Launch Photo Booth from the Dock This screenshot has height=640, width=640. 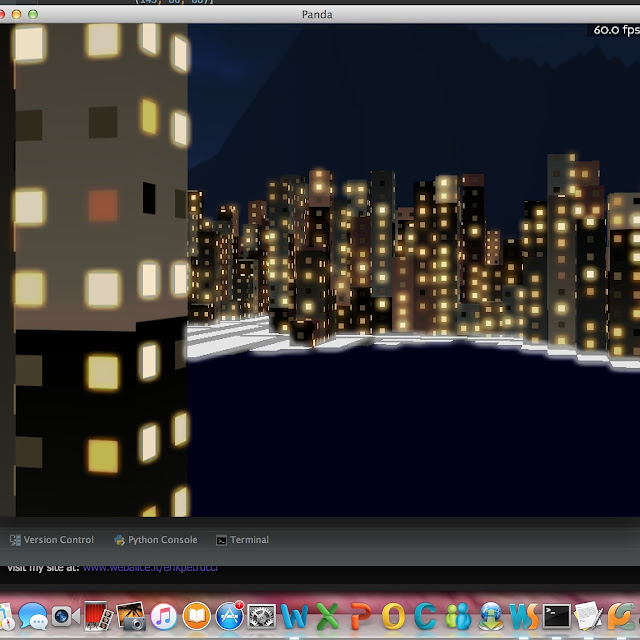98,616
